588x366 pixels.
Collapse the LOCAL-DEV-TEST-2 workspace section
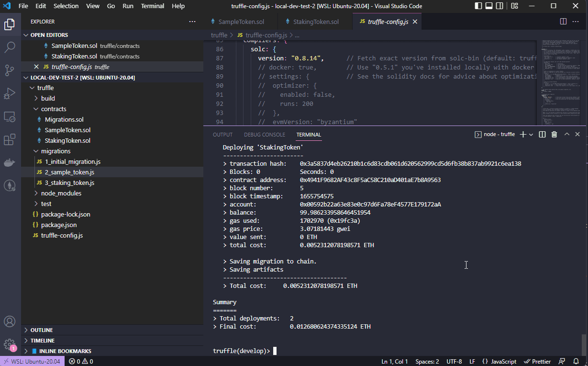tap(112, 77)
